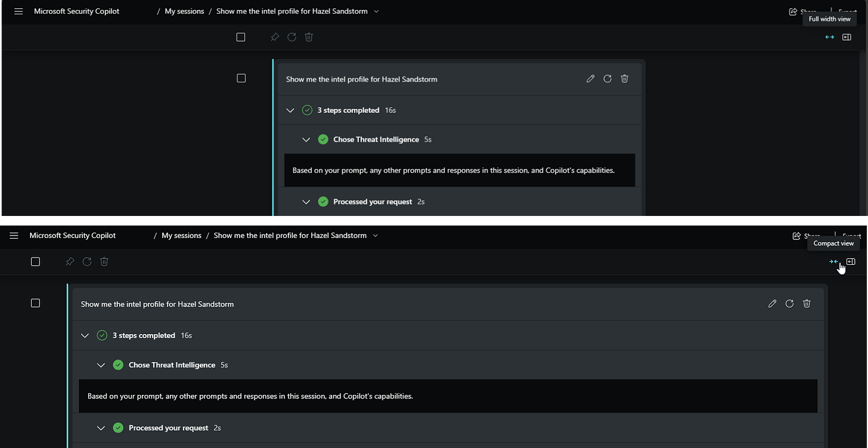Viewport: 868px width, 448px height.
Task: Click trash icon in lower window toolbar
Action: [104, 261]
